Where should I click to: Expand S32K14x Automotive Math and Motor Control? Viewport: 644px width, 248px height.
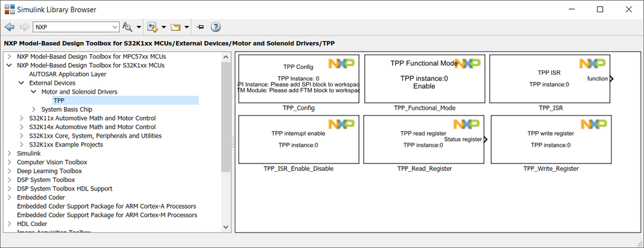coord(21,127)
